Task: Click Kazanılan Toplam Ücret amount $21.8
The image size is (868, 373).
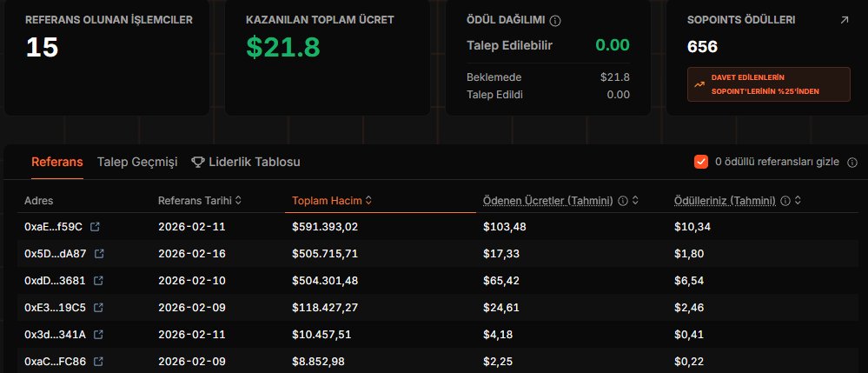Action: tap(283, 47)
